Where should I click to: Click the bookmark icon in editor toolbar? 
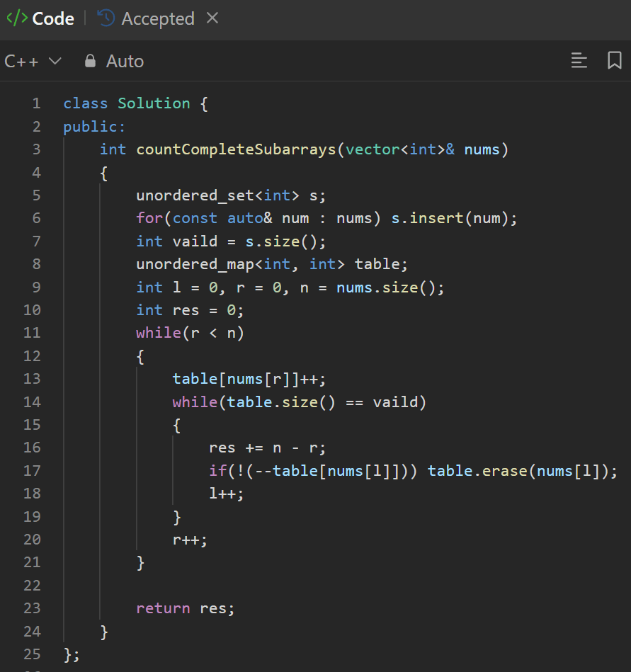[x=614, y=61]
